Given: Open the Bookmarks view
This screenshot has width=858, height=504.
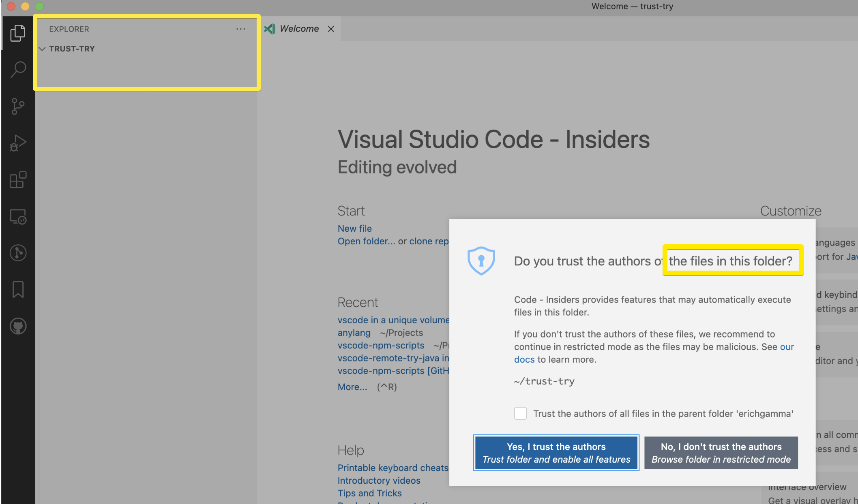Looking at the screenshot, I should 17,289.
